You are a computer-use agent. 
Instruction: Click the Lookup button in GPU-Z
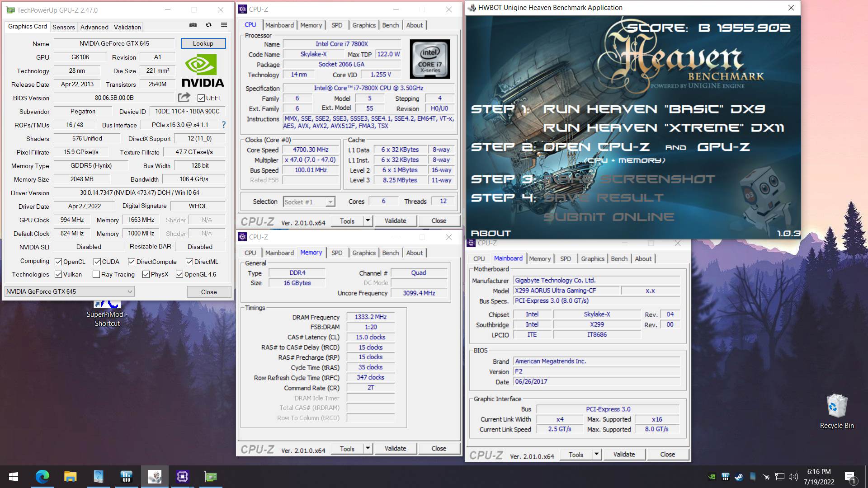203,43
